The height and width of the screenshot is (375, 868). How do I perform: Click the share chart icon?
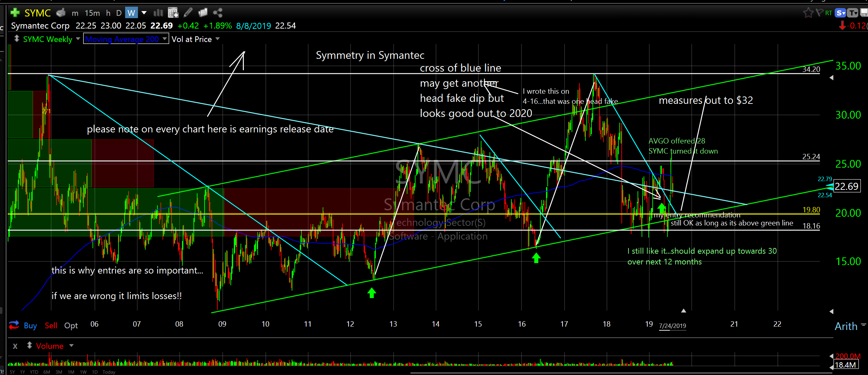pyautogui.click(x=218, y=13)
